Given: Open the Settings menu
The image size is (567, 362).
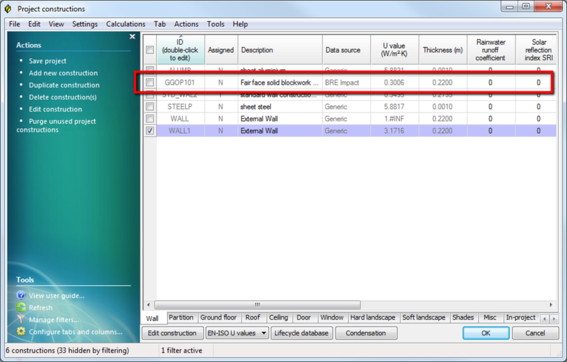Looking at the screenshot, I should (85, 24).
